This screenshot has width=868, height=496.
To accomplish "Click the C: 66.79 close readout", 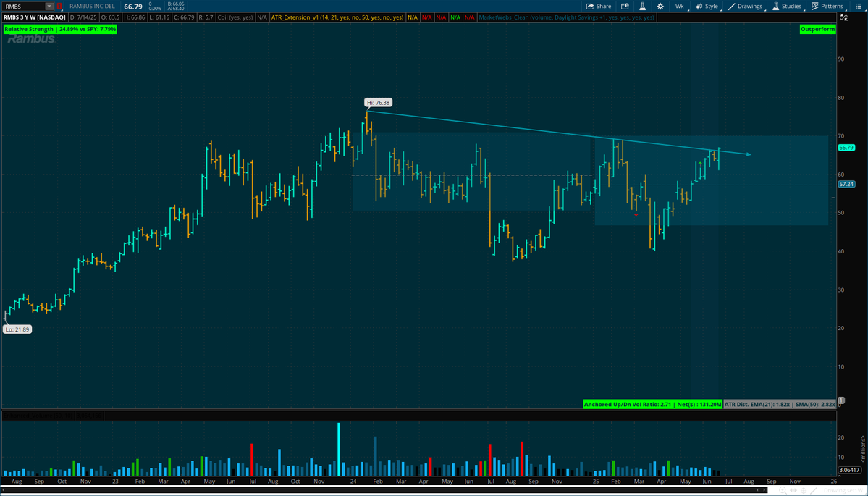I will pos(185,17).
